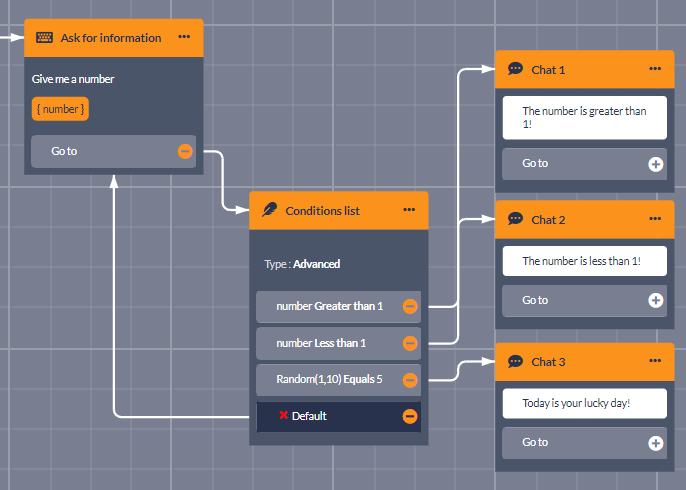The width and height of the screenshot is (686, 490).
Task: Click the speech bubble icon on Chat 2
Action: point(515,219)
